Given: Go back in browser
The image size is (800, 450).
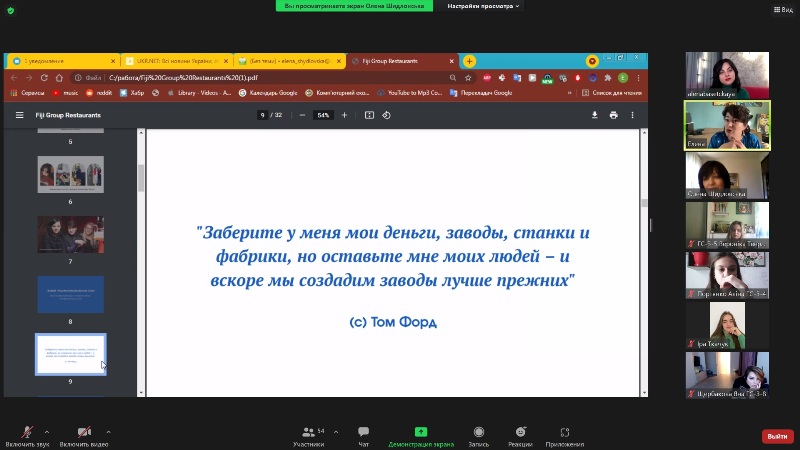Looking at the screenshot, I should pos(14,78).
